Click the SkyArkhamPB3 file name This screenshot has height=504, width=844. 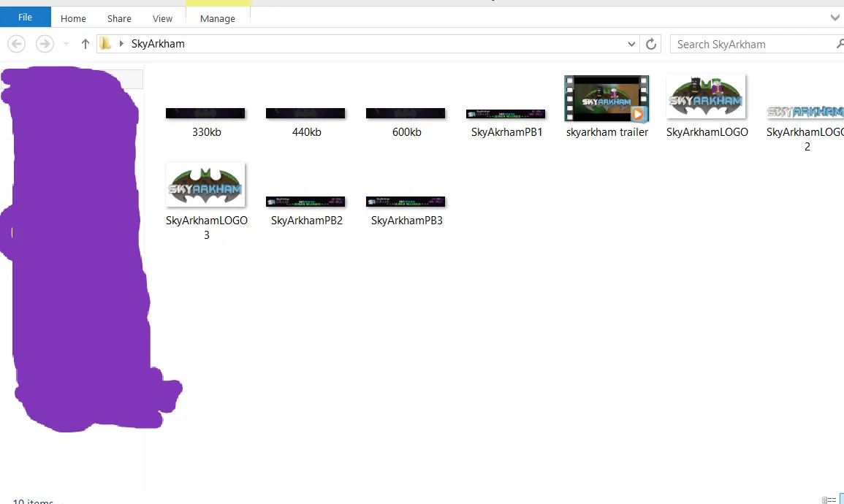[407, 220]
